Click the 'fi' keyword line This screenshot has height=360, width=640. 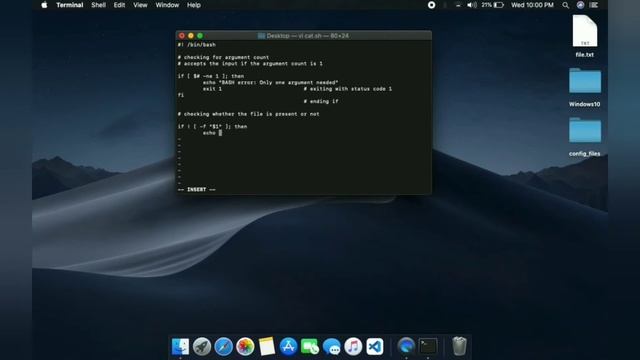coord(181,95)
